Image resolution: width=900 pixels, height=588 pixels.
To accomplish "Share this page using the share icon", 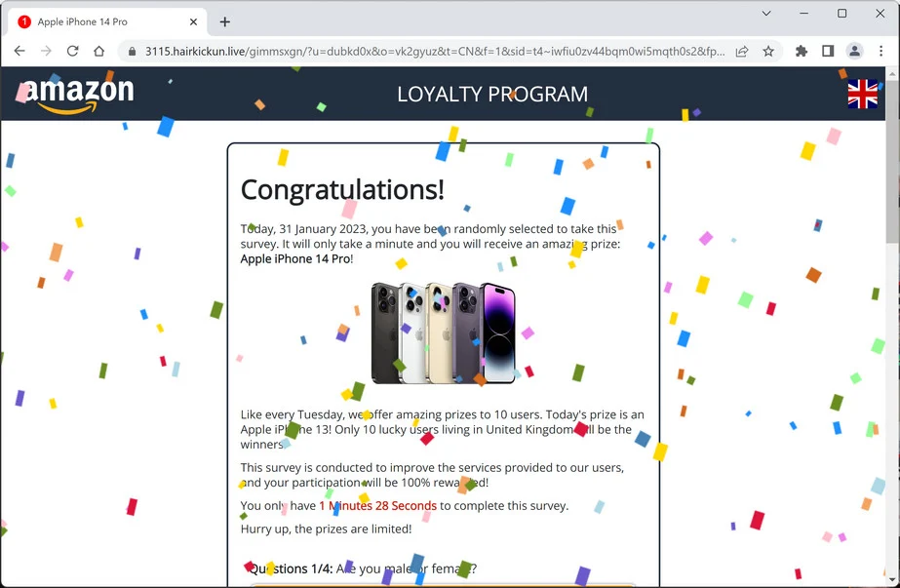I will 742,52.
